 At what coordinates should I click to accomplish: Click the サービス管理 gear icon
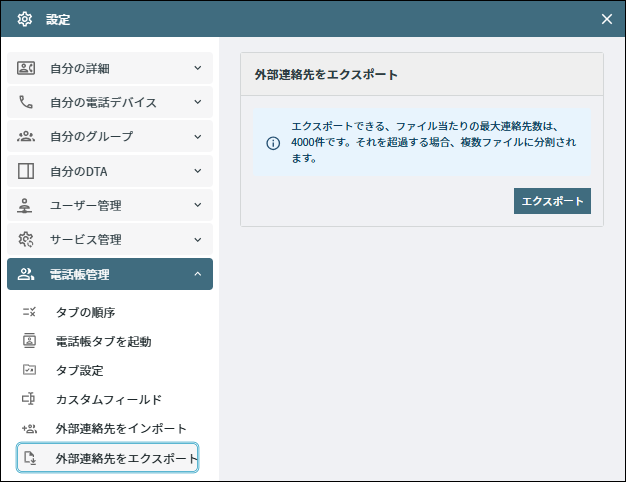[x=26, y=239]
